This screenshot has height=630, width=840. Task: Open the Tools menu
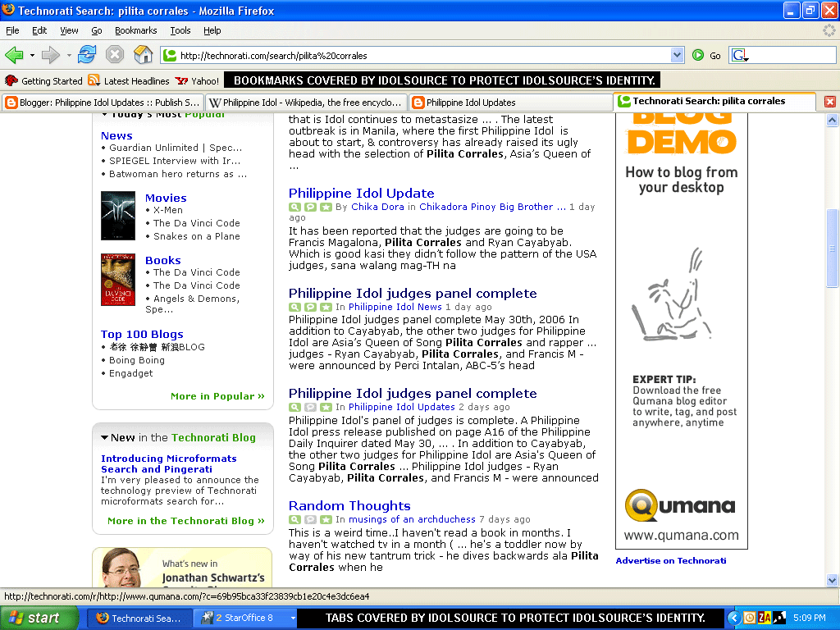point(180,30)
